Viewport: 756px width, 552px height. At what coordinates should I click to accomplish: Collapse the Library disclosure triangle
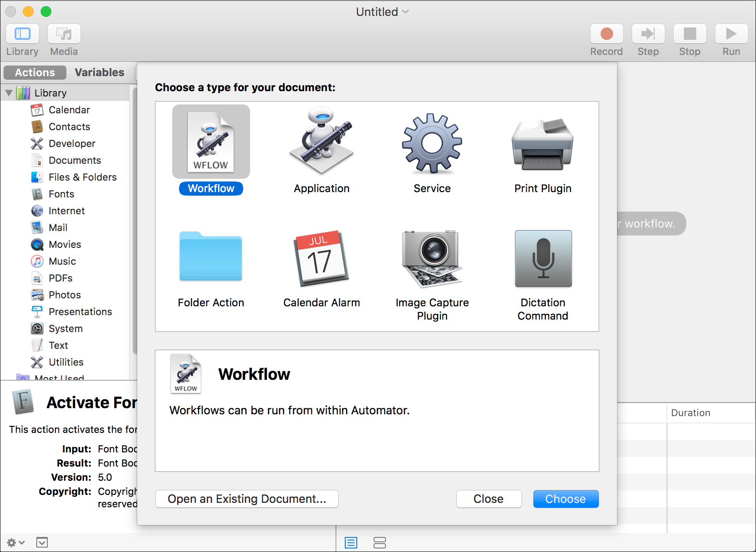(9, 93)
